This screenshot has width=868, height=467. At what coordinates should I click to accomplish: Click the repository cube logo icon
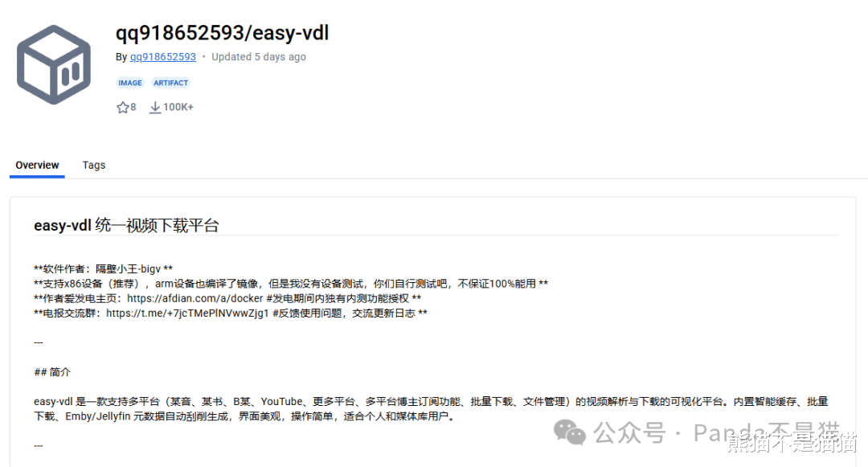(54, 65)
